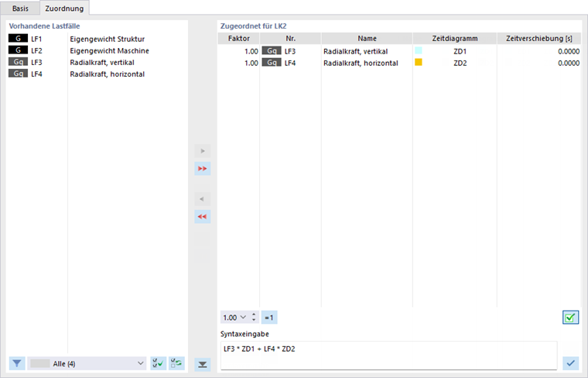Screen dimensions: 588x378
Task: Click the light cyan ZD1 color swatch
Action: coord(419,50)
